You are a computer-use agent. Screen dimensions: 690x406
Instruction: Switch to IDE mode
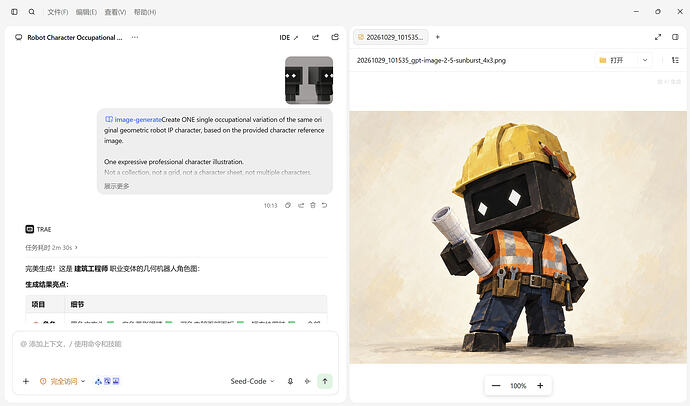tap(289, 38)
